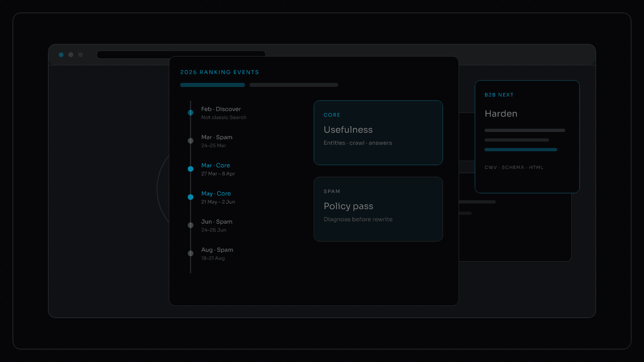
Task: Click the '24–25 Mar' date text
Action: [x=214, y=146]
